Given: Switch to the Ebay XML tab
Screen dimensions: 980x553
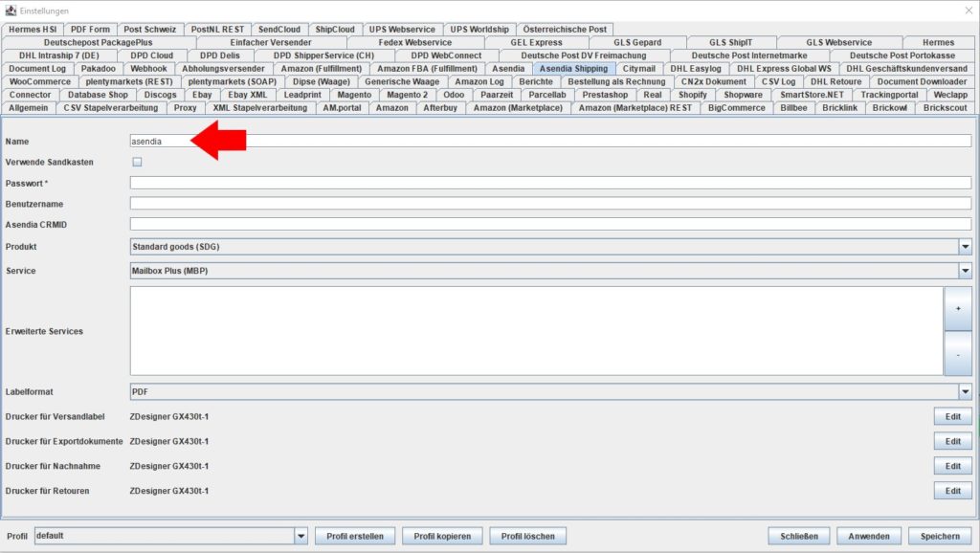Looking at the screenshot, I should pyautogui.click(x=248, y=95).
